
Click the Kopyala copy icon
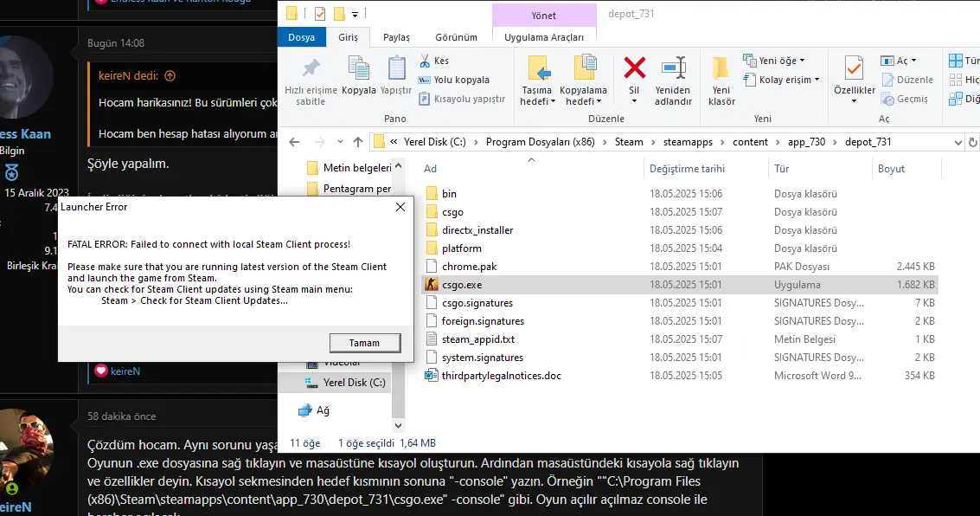point(359,68)
